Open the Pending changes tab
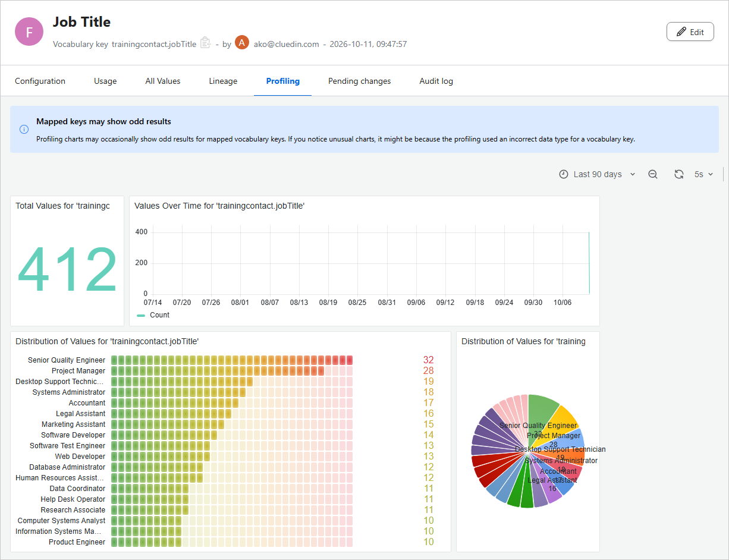729x560 pixels. (360, 81)
